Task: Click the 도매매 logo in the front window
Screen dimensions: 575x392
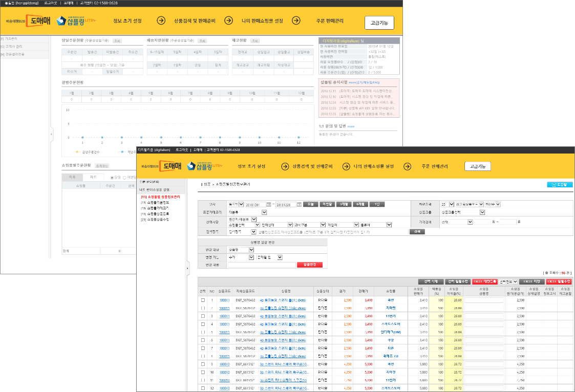Action: [171, 166]
